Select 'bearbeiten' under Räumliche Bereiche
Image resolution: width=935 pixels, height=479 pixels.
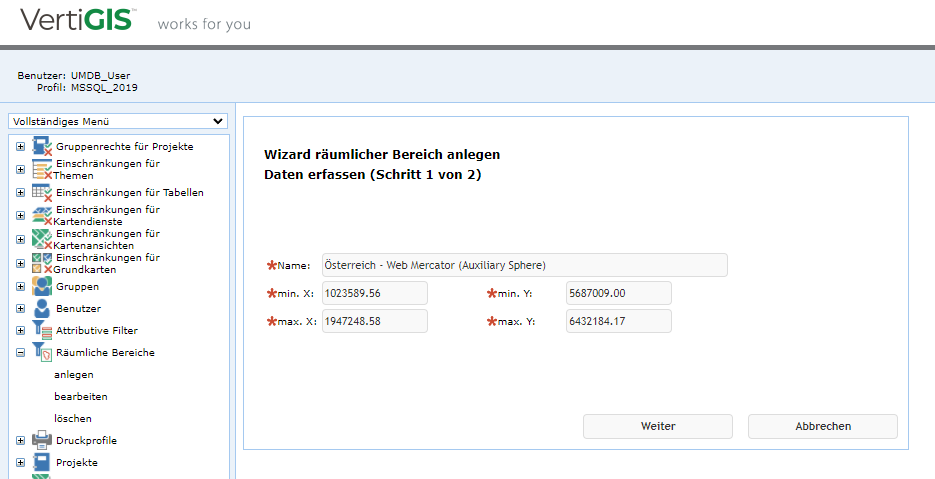[x=81, y=396]
